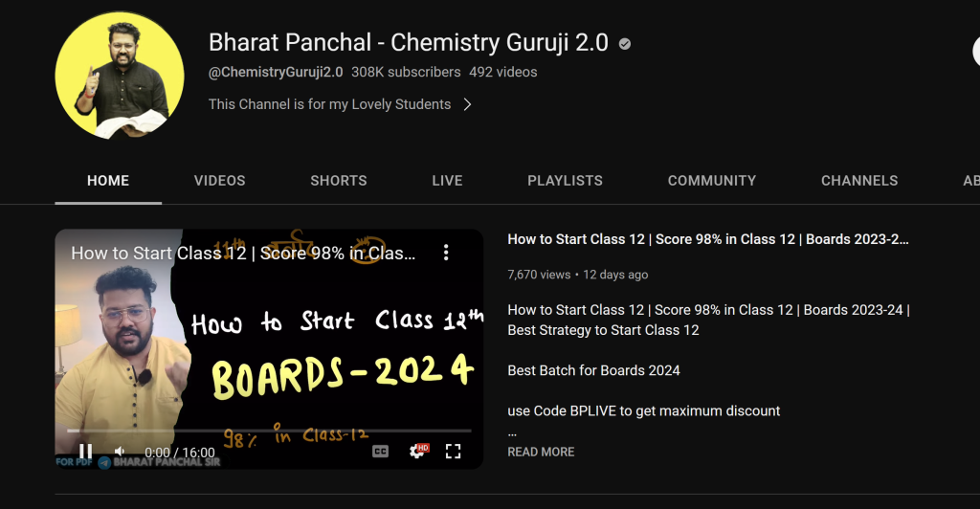Open the LIVE tab
The image size is (980, 509).
(448, 181)
